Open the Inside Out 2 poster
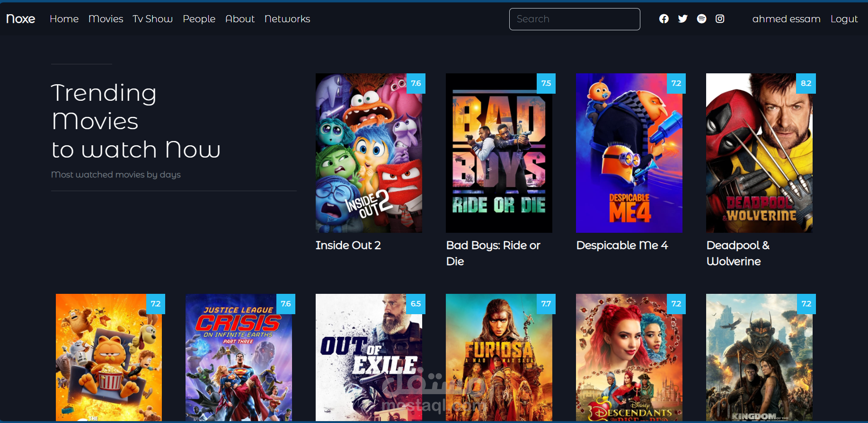Image resolution: width=868 pixels, height=423 pixels. [369, 153]
